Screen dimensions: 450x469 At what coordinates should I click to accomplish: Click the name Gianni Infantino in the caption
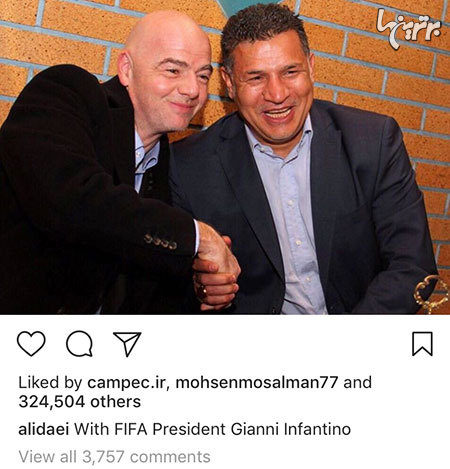pyautogui.click(x=291, y=429)
